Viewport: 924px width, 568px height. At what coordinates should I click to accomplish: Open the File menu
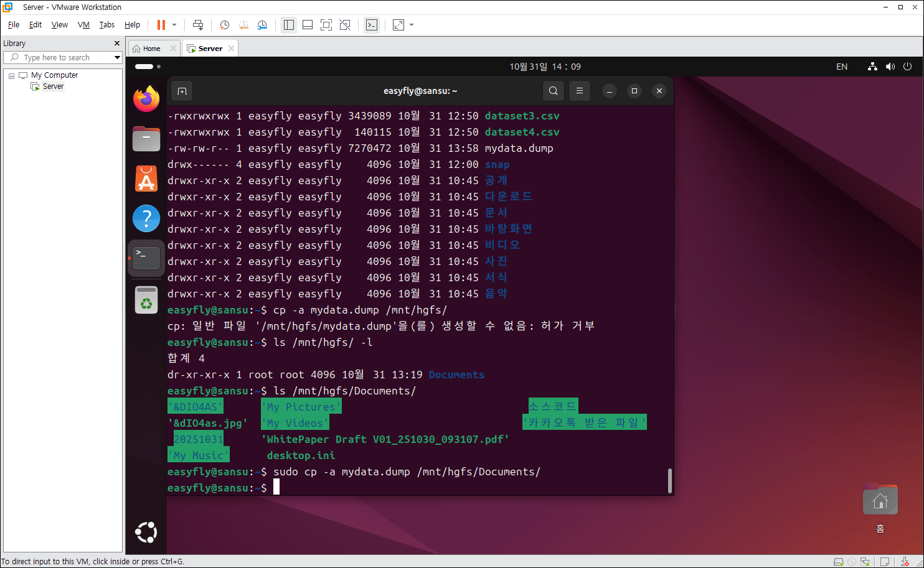[14, 25]
